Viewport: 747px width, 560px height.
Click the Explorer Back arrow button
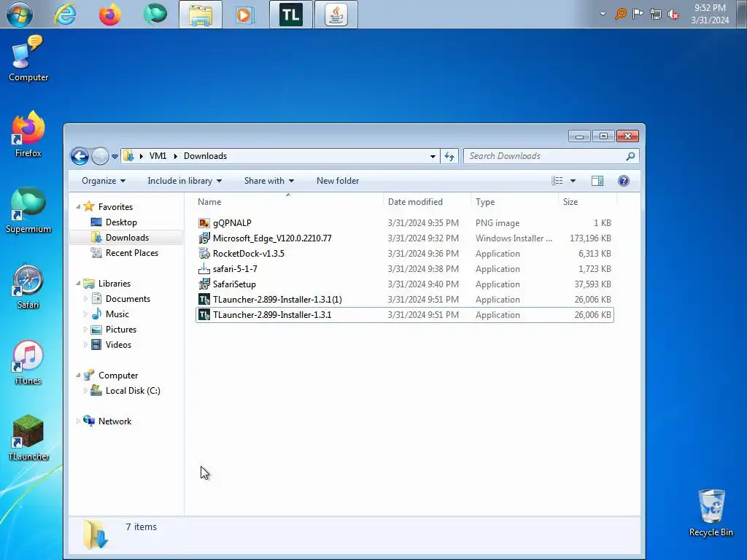coord(80,156)
